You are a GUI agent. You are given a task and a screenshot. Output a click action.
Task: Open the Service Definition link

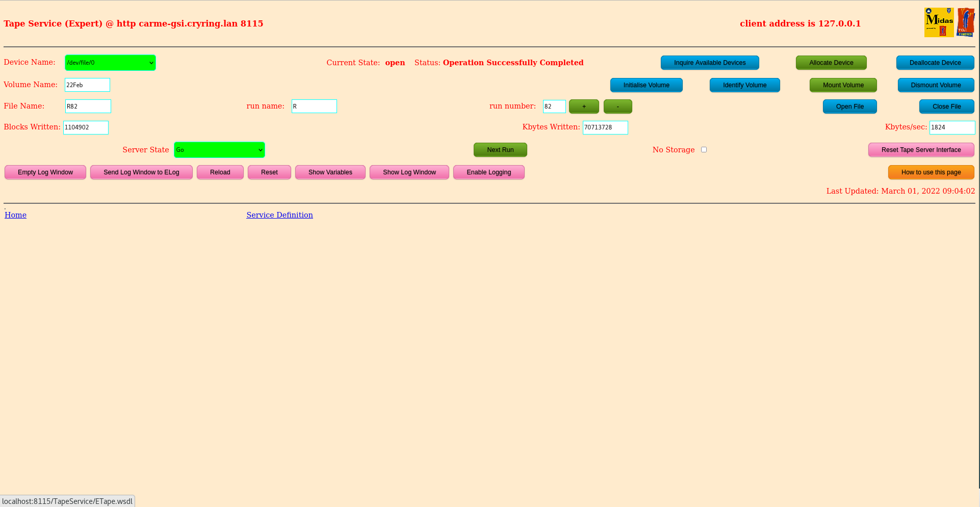[279, 215]
